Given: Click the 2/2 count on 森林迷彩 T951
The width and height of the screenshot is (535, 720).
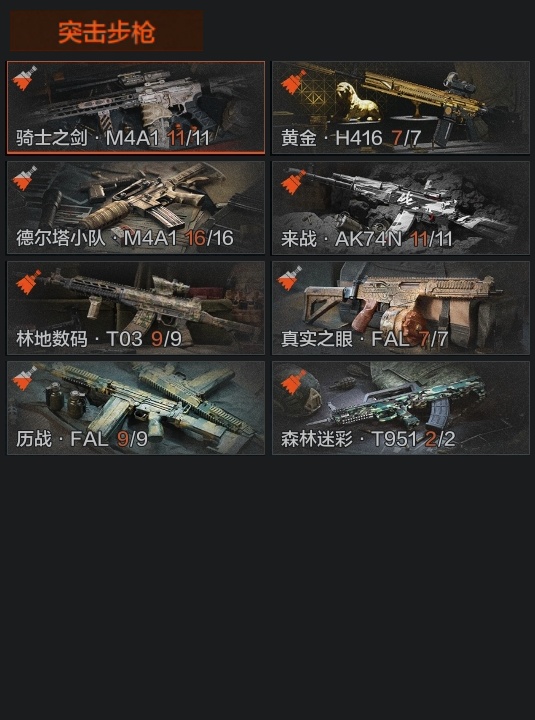Looking at the screenshot, I should (440, 439).
